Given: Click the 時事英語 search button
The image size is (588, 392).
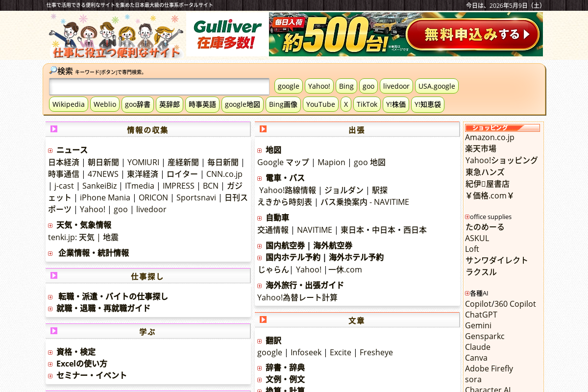Looking at the screenshot, I should 202,104.
